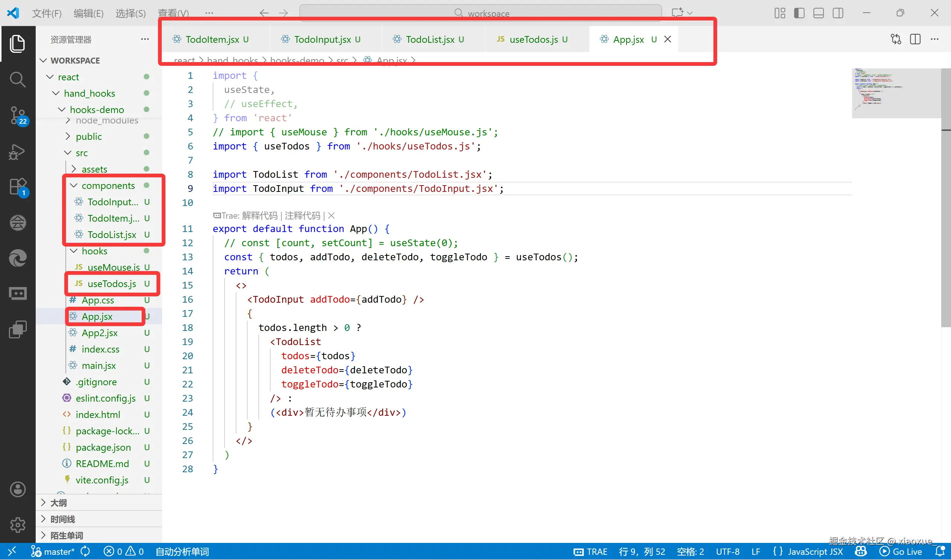
Task: Collapse the components folder
Action: (x=108, y=186)
